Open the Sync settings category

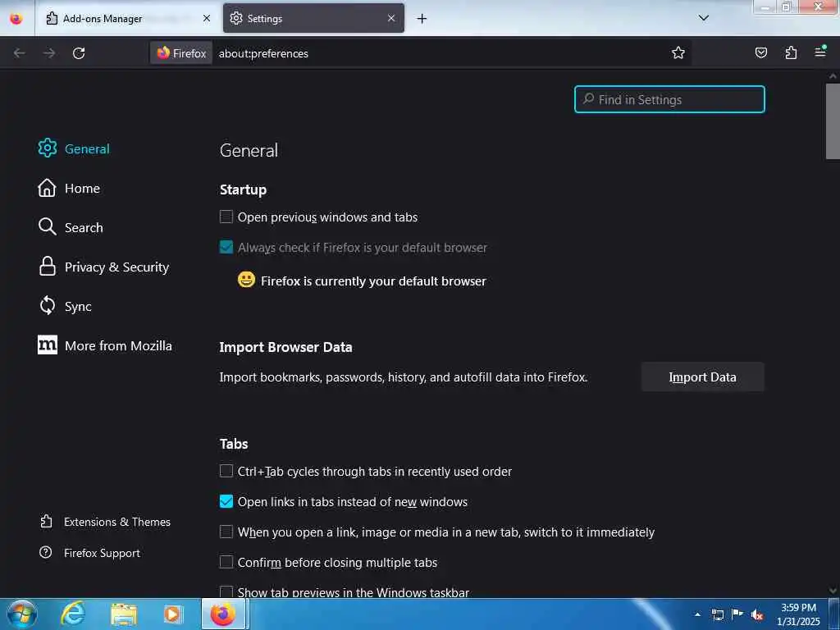pyautogui.click(x=78, y=306)
